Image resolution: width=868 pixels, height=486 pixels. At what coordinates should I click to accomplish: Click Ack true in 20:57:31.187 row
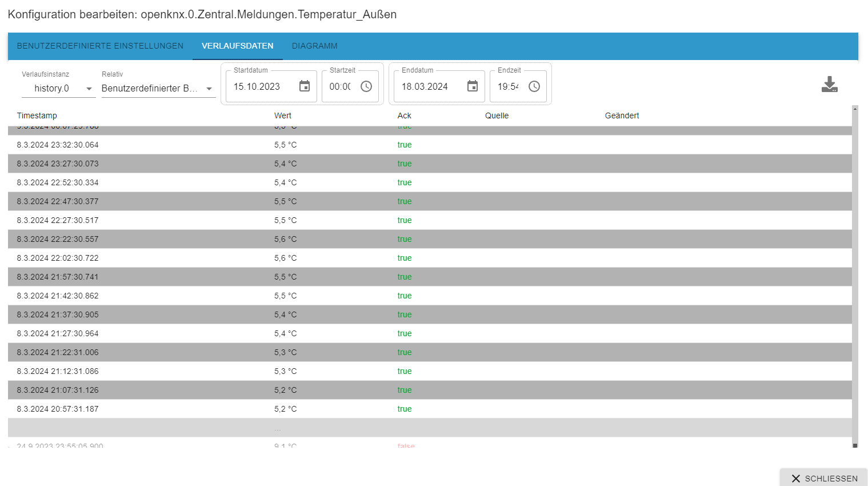point(405,409)
